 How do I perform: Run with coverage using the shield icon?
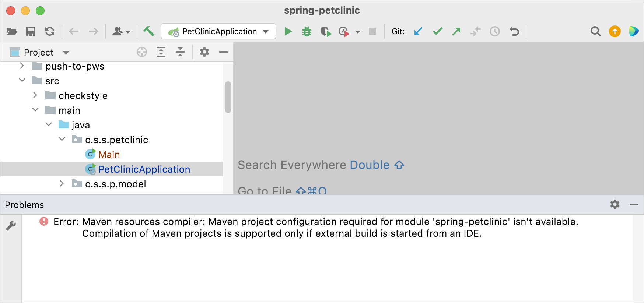click(326, 32)
